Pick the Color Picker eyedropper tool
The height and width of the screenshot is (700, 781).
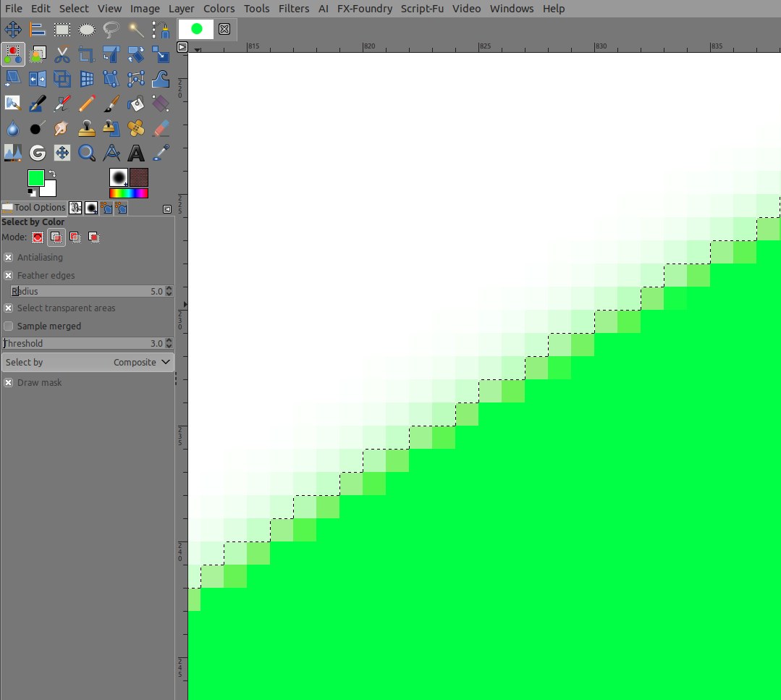pos(161,153)
